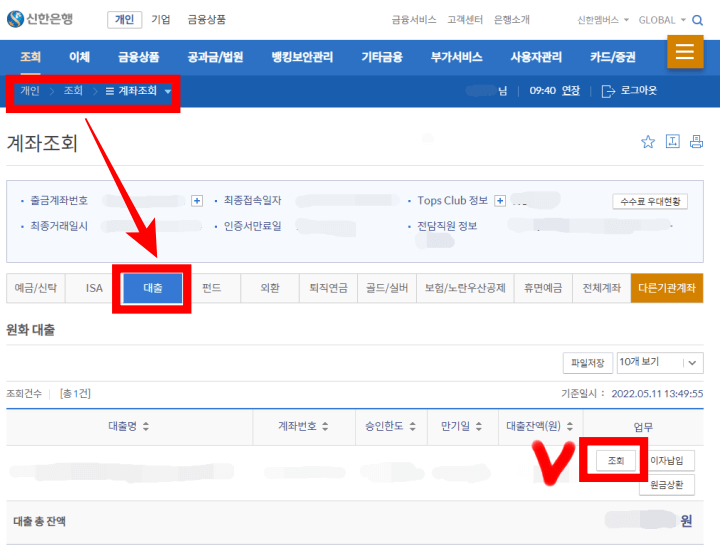Switch to the 보험/노란우산공제 tab

[x=465, y=288]
